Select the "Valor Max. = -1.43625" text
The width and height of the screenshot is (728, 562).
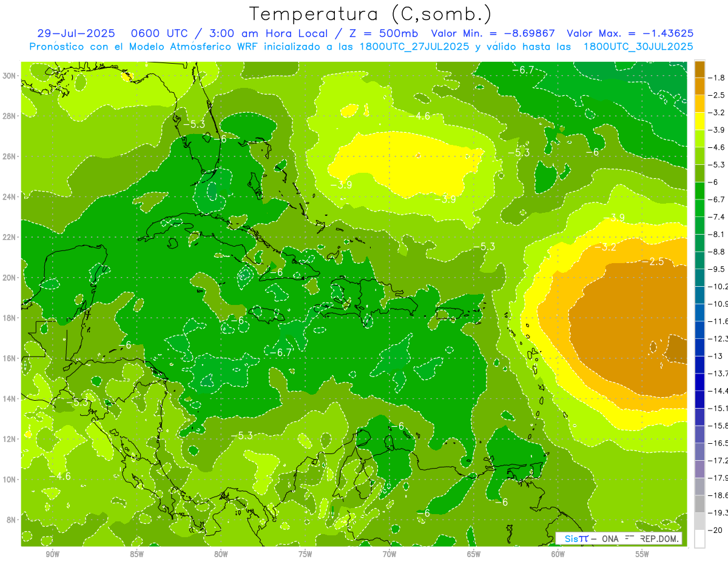(630, 33)
